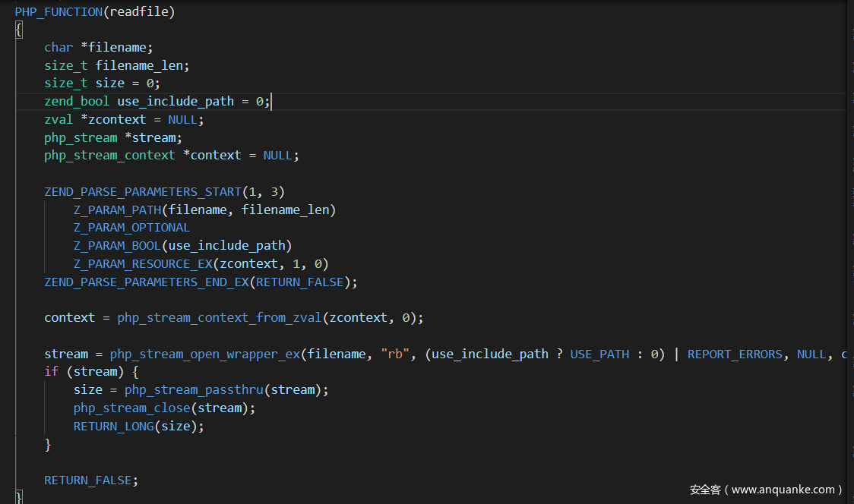Click ZEND_PARSE_PARAMETERS_START macro
Viewport: 854px width, 504px height.
142,191
